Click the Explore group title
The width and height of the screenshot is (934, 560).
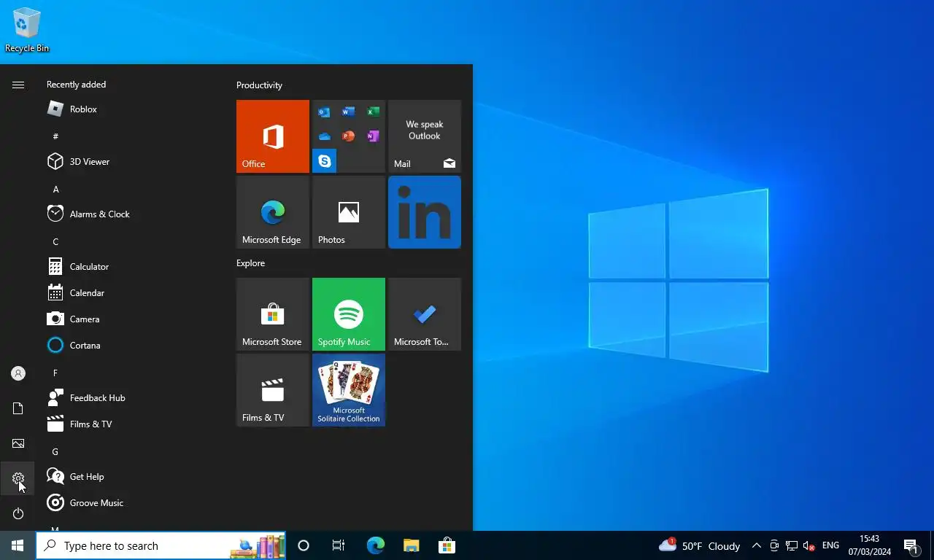pos(250,263)
